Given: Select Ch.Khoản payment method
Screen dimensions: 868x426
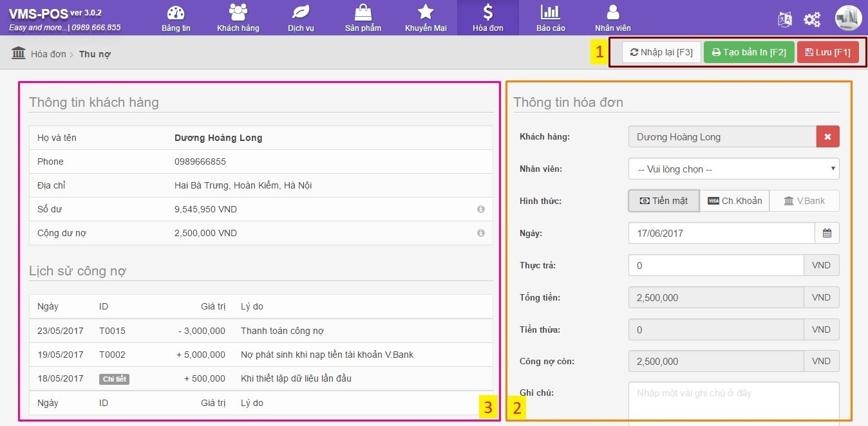Looking at the screenshot, I should [x=734, y=201].
